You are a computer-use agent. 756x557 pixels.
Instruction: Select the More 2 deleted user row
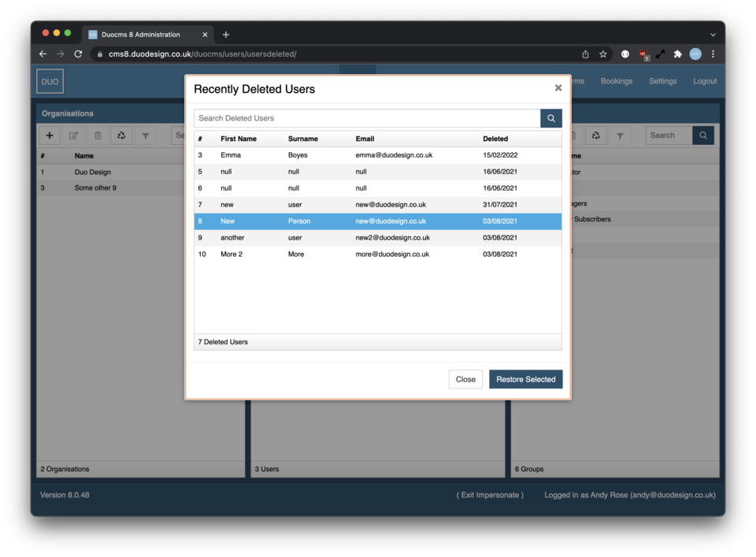378,254
